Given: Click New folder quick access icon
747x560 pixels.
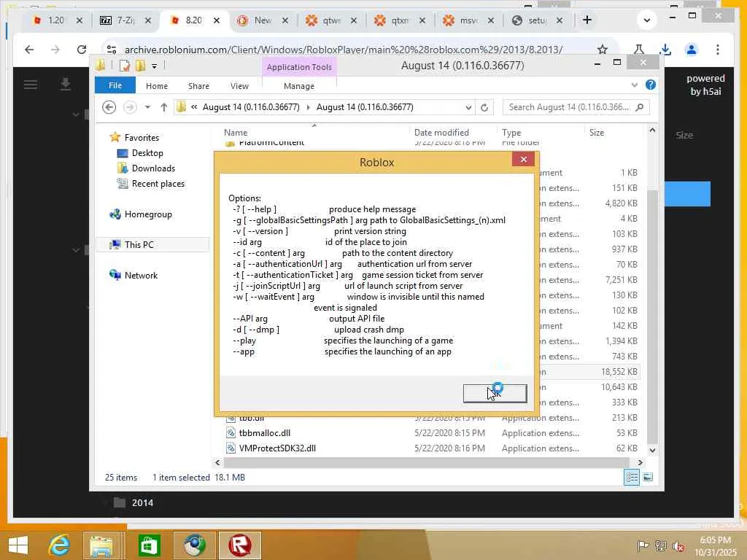Looking at the screenshot, I should click(x=141, y=66).
